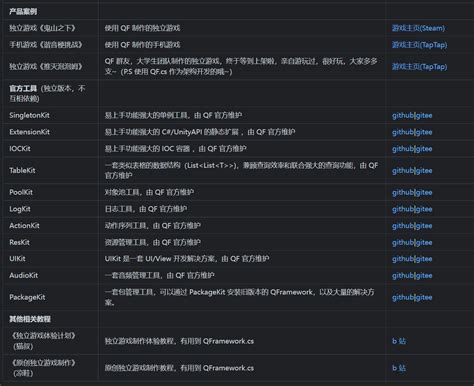This screenshot has width=474, height=386.
Task: Open the github link for LogKit
Action: pyautogui.click(x=402, y=209)
